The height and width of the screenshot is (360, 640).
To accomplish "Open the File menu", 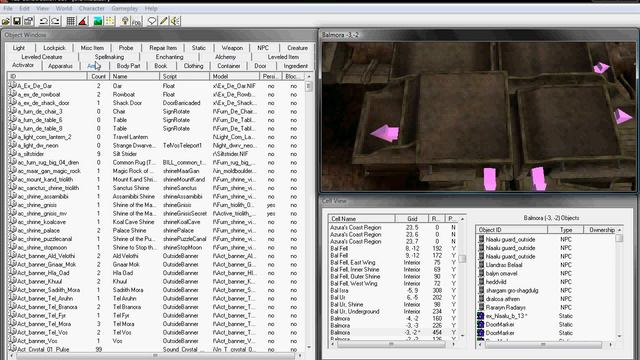I will [x=8, y=8].
